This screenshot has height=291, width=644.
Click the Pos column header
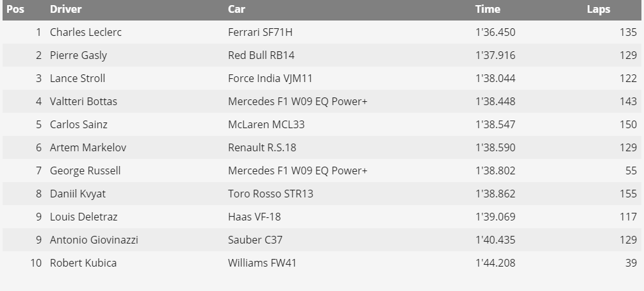tap(15, 9)
